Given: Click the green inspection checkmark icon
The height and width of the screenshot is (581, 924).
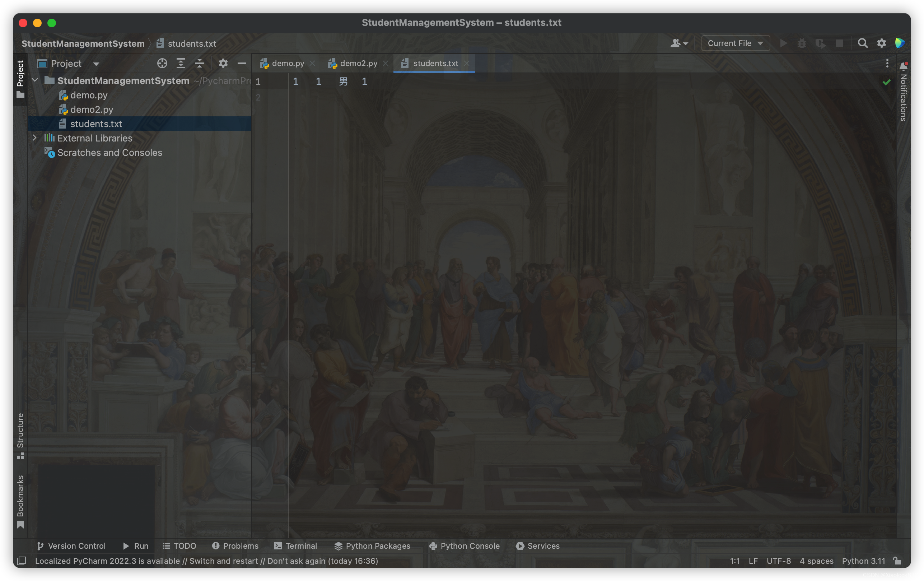Looking at the screenshot, I should 886,82.
